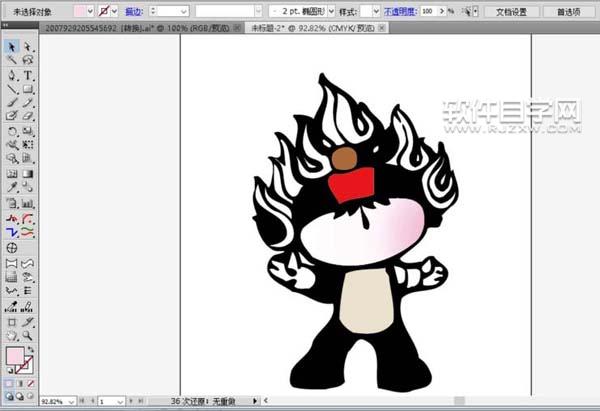Image resolution: width=600 pixels, height=411 pixels.
Task: Select the Free Transform tool
Action: (x=27, y=145)
